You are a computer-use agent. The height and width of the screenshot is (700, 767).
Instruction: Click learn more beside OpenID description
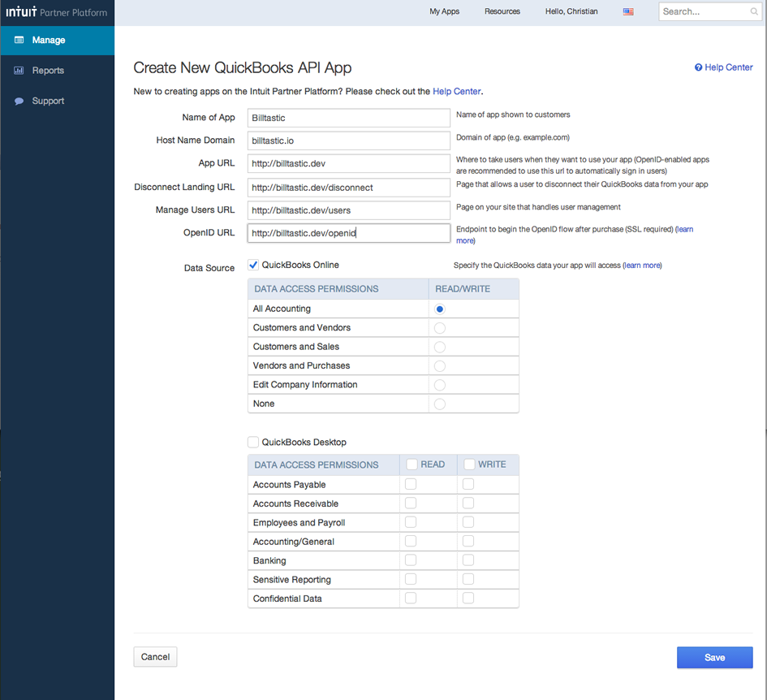pyautogui.click(x=685, y=229)
